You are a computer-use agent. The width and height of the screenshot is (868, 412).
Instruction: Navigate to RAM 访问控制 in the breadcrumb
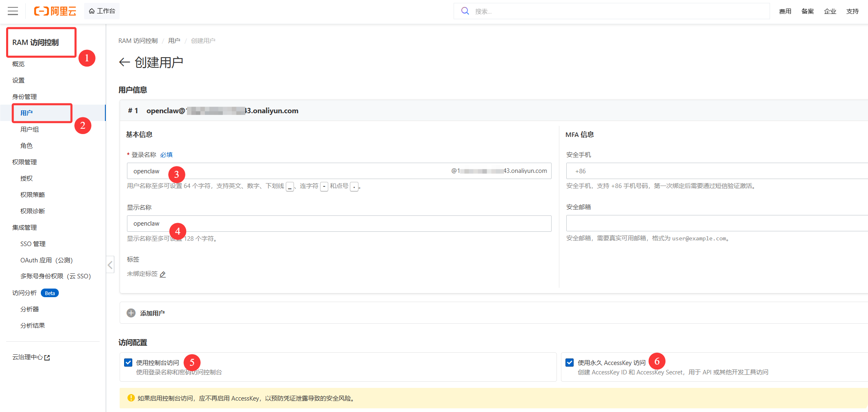point(138,40)
